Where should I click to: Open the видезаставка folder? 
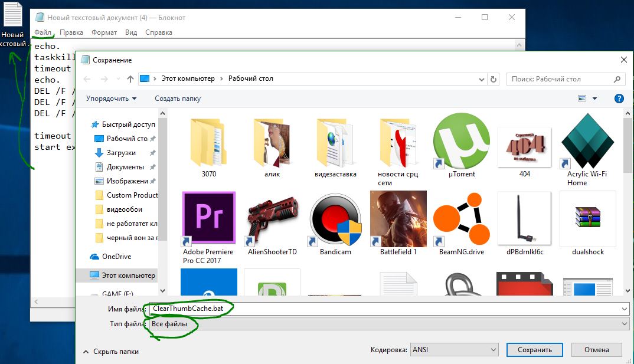pos(335,146)
